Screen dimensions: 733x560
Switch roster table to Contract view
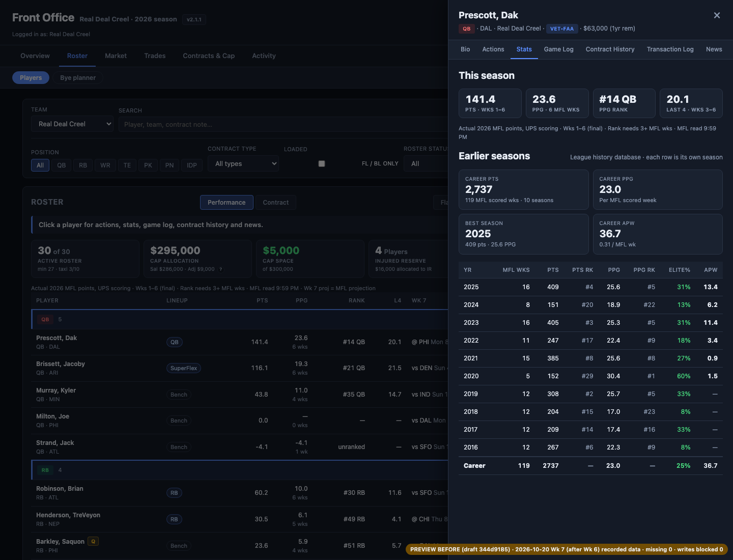click(x=276, y=203)
